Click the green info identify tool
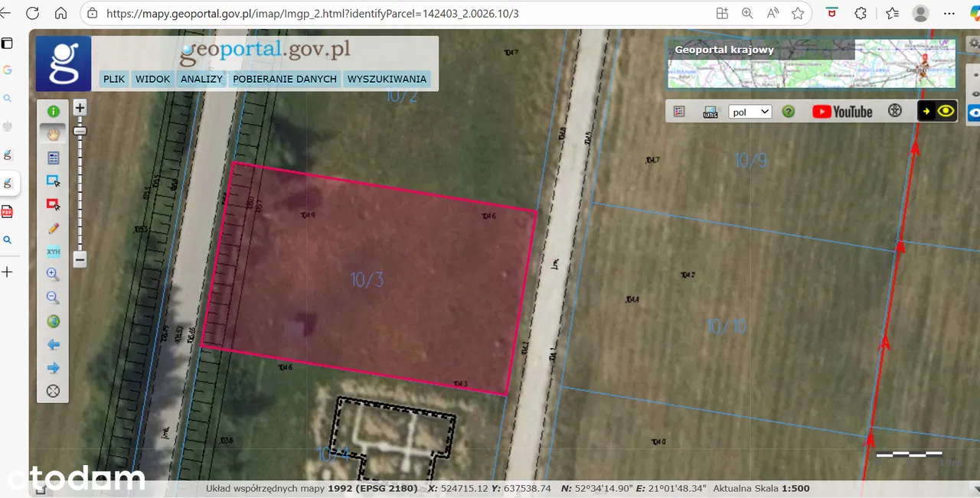This screenshot has height=498, width=980. tap(54, 112)
